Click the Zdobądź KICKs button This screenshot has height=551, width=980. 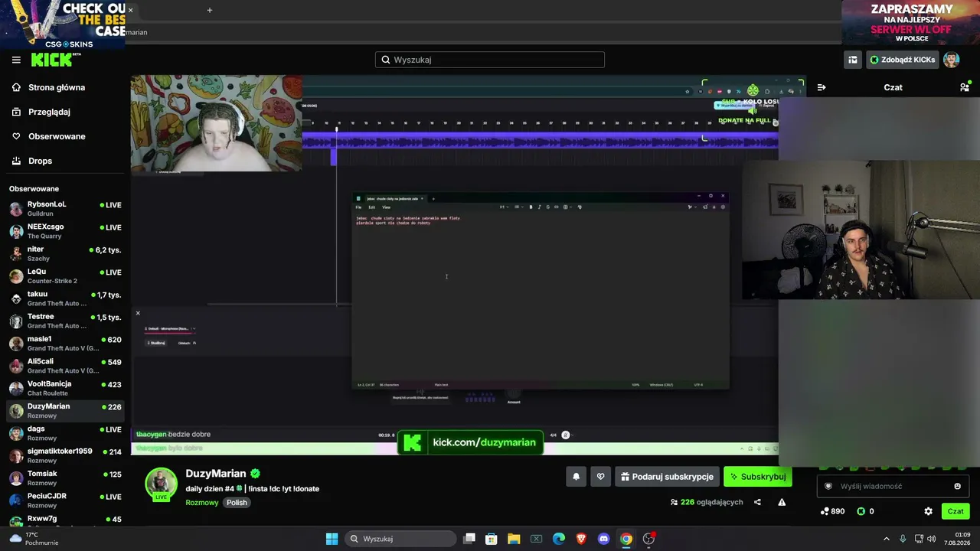(902, 60)
